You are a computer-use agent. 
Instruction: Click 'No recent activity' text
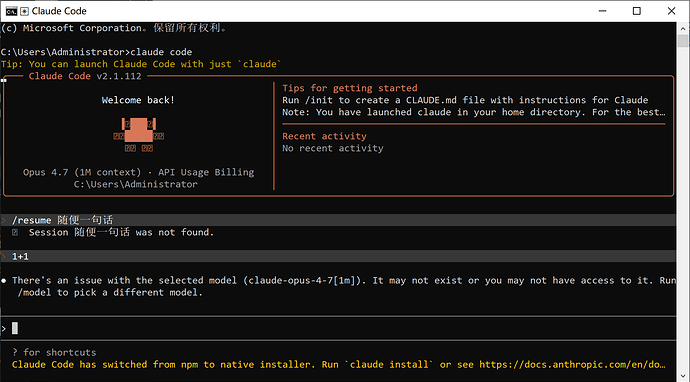tap(333, 148)
